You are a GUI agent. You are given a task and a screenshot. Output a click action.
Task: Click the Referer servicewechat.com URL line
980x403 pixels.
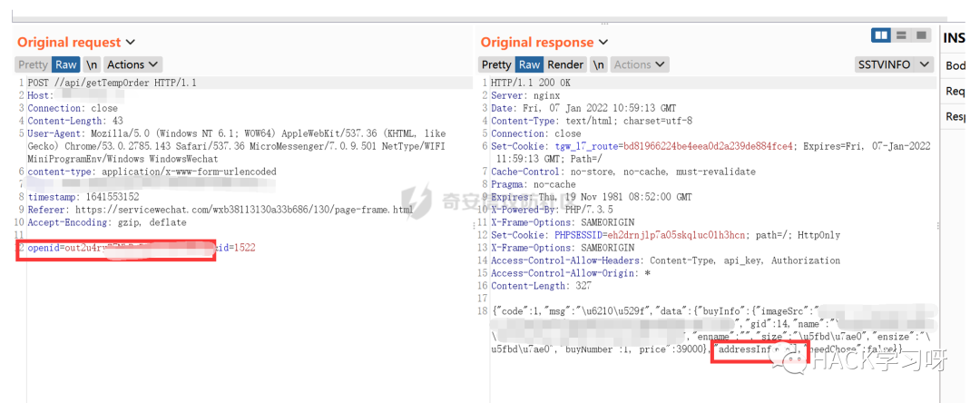click(x=220, y=210)
